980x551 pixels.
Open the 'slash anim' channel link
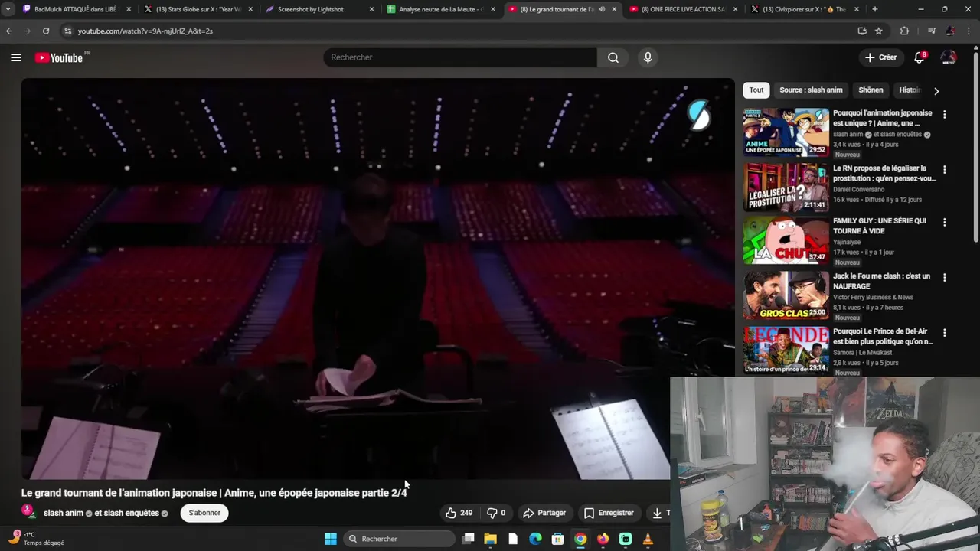click(64, 513)
